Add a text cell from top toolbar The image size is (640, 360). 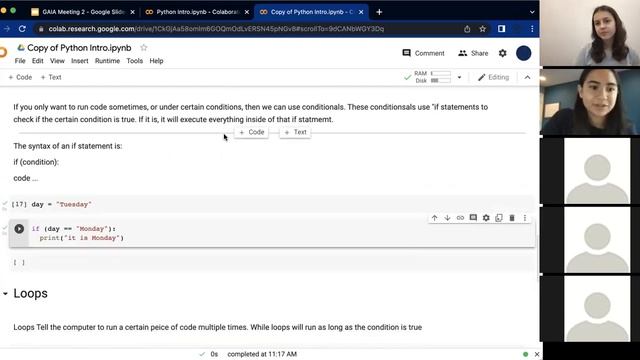pos(51,77)
